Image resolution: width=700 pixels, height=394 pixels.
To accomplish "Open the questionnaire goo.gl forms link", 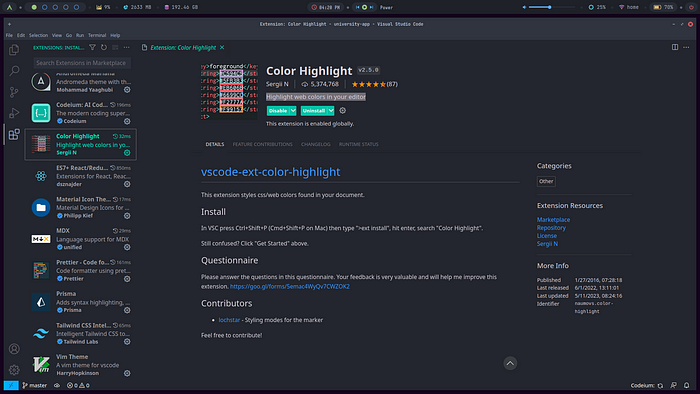I will click(290, 286).
